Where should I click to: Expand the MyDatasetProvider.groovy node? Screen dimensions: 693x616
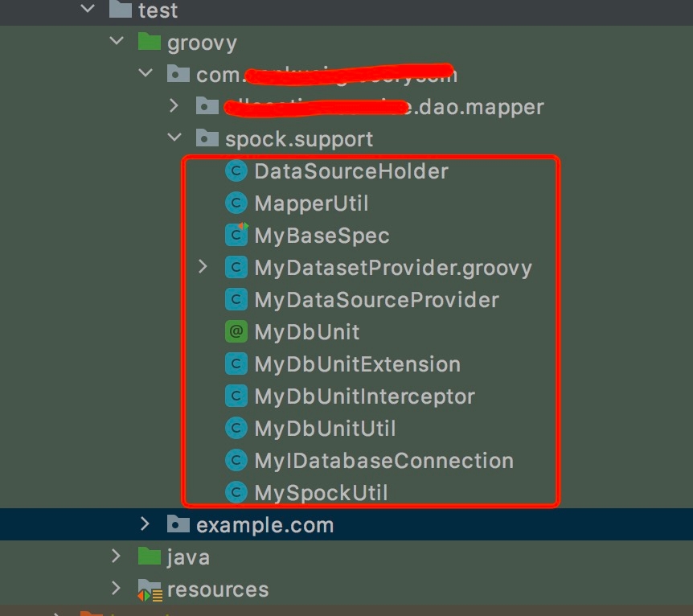[203, 267]
